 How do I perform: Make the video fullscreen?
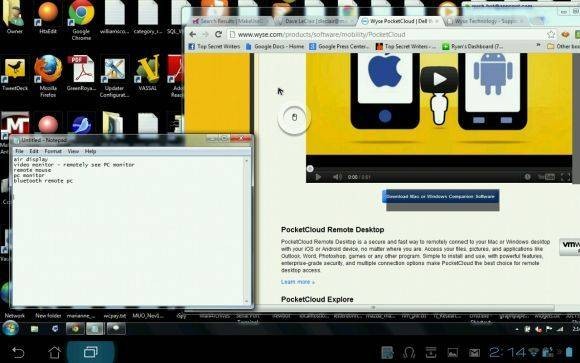pos(566,177)
